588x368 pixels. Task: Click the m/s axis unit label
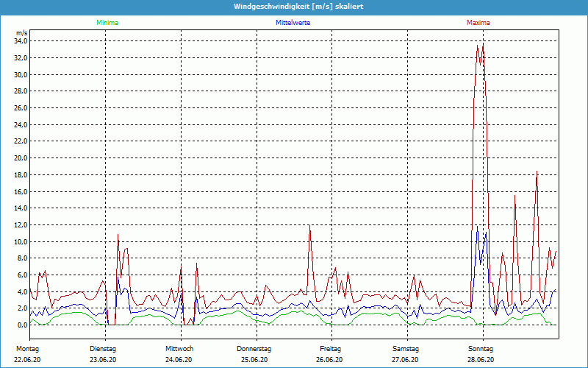pos(22,33)
